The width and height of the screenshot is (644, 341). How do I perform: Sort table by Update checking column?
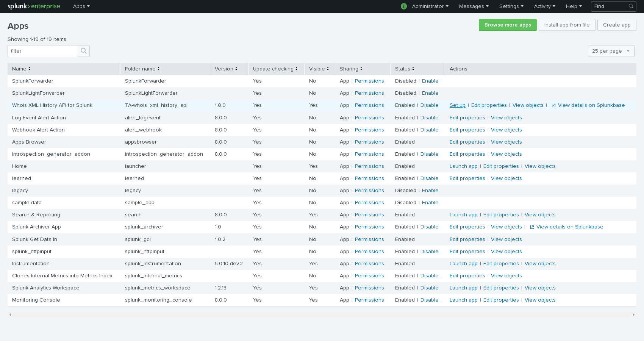coord(275,69)
